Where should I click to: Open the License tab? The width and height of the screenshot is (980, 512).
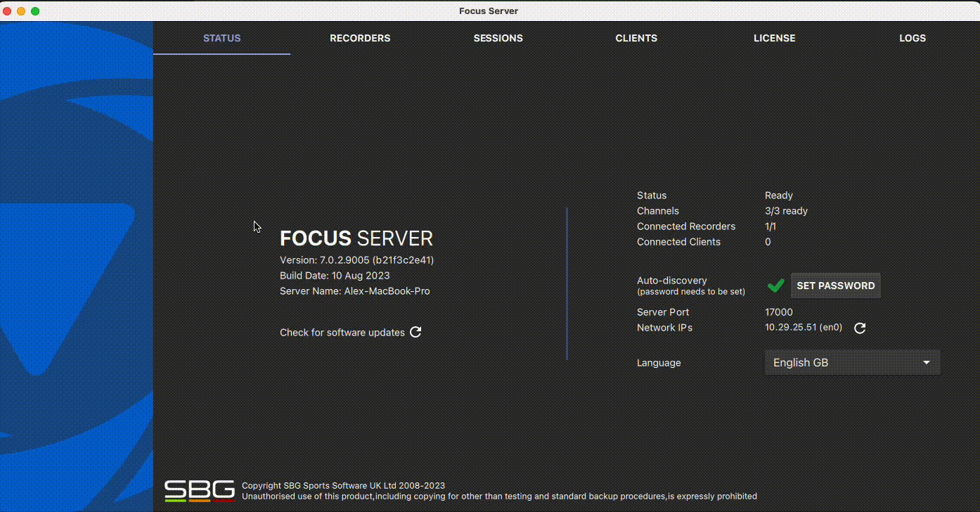774,38
